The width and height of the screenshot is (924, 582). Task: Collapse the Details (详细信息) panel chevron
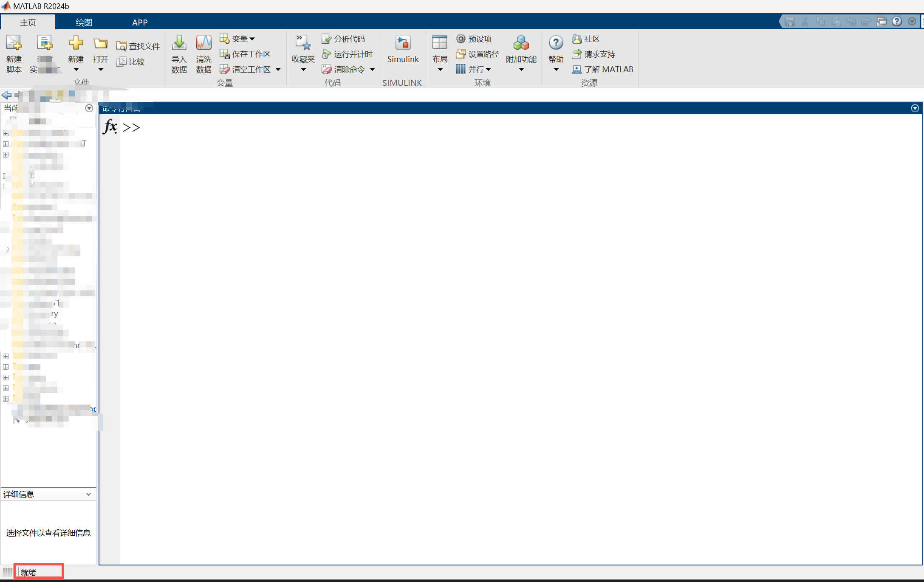coord(88,494)
